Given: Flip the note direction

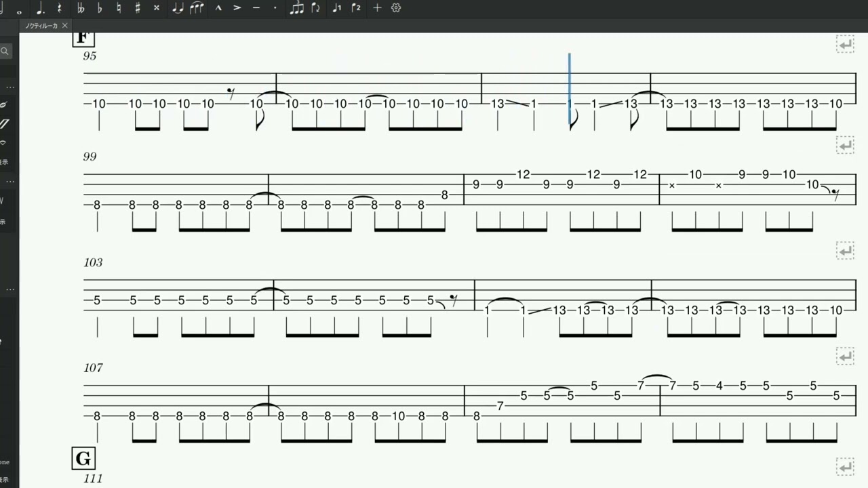Looking at the screenshot, I should tap(315, 8).
